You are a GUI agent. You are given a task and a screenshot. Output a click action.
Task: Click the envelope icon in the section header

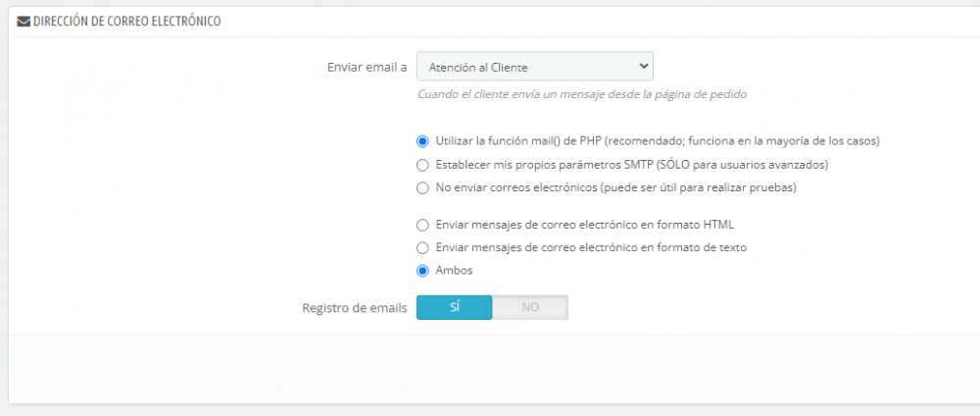pyautogui.click(x=24, y=22)
